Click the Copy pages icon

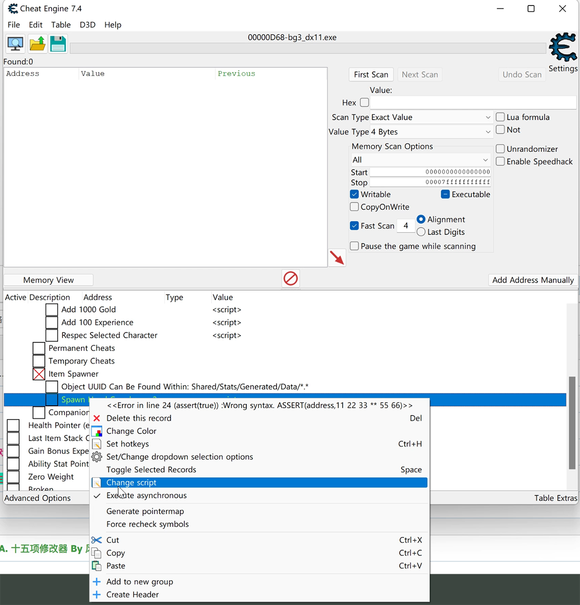click(x=97, y=553)
